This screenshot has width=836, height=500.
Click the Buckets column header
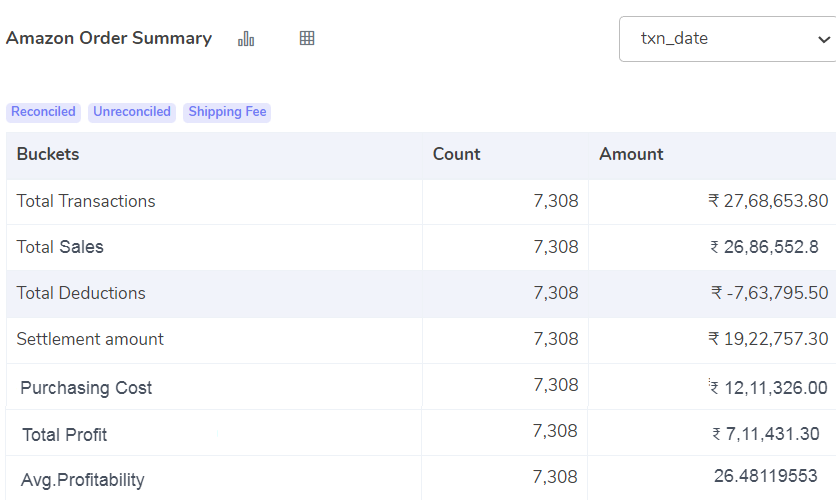coord(48,154)
